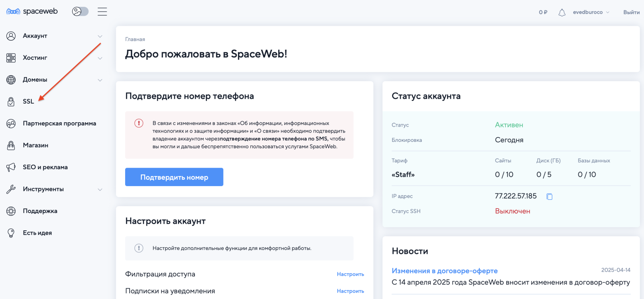644x299 pixels.
Task: Click the Аккаунт user icon
Action: tap(11, 36)
